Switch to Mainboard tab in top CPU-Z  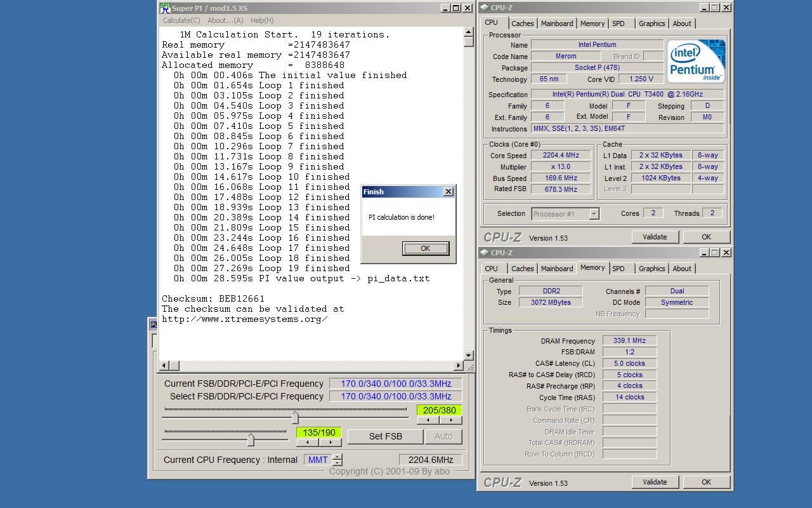coord(557,23)
